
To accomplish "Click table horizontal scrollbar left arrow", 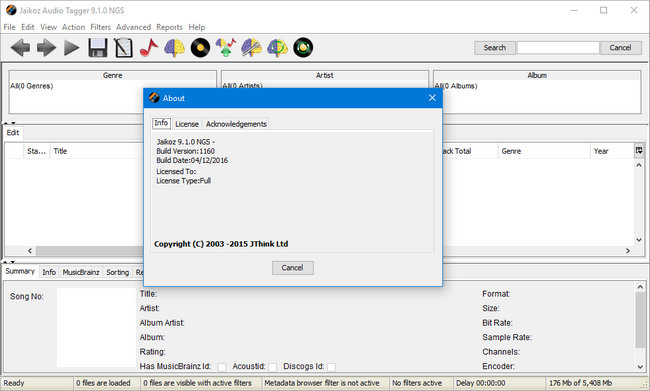I will [30, 251].
